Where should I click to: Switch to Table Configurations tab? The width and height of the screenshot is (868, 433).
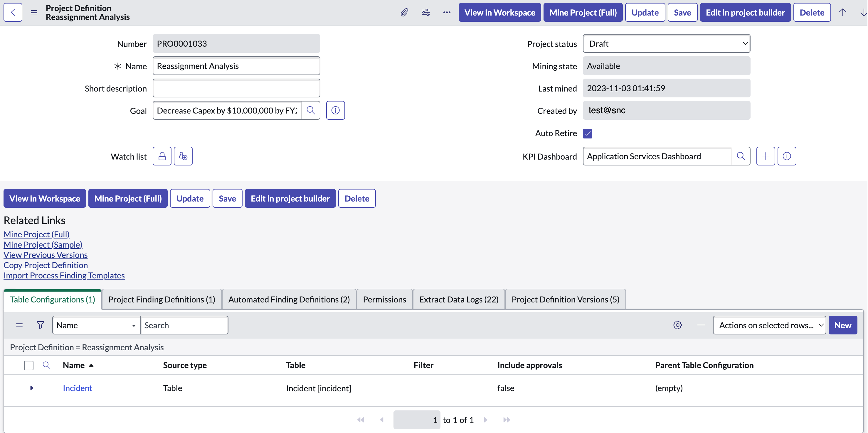tap(53, 299)
